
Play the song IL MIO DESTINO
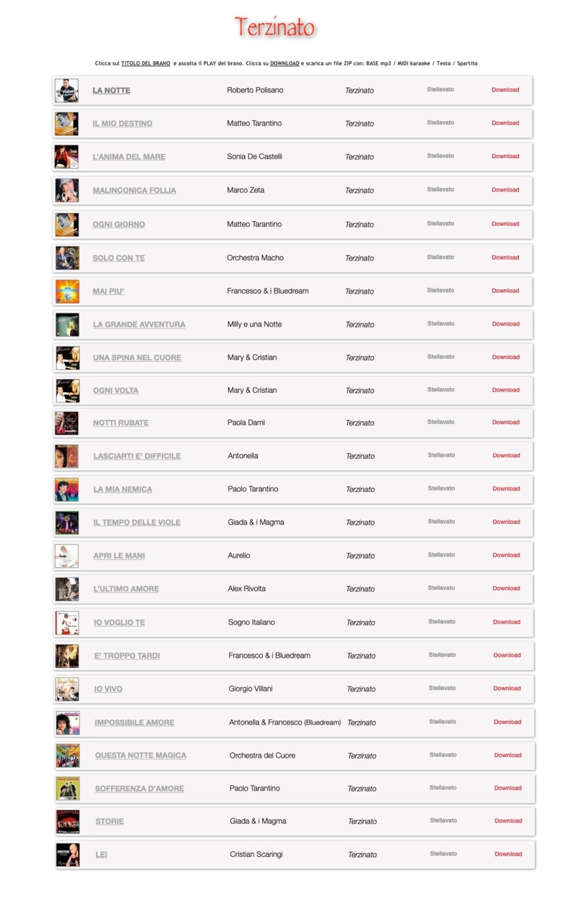122,123
